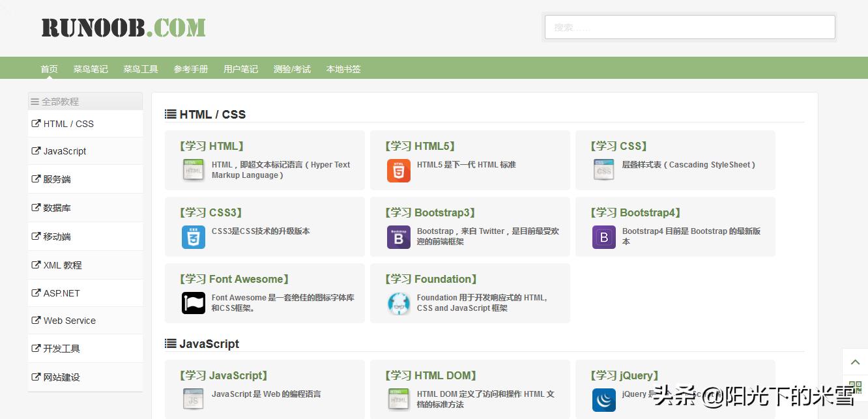Select JavaScript in the left sidebar
Viewport: 868px width, 419px height.
pos(65,151)
